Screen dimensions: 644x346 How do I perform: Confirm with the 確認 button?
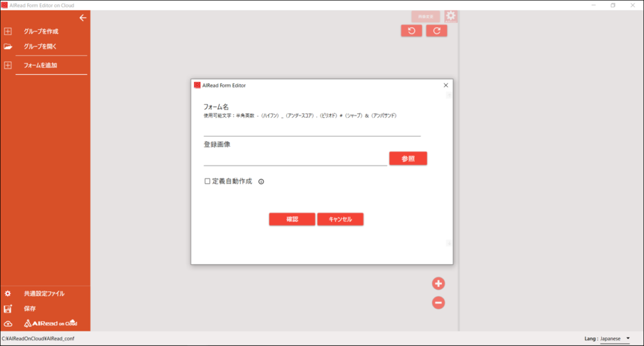[292, 219]
